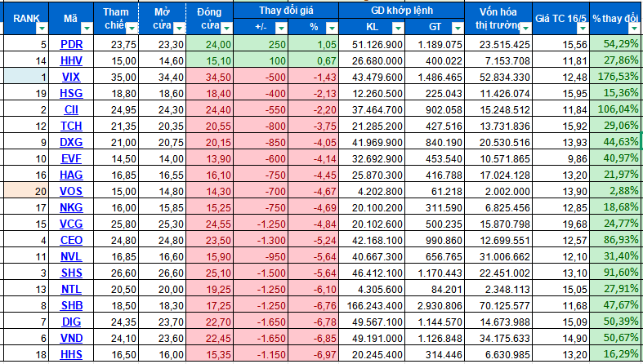
Task: Open the SHS ticker link
Action: pyautogui.click(x=71, y=273)
